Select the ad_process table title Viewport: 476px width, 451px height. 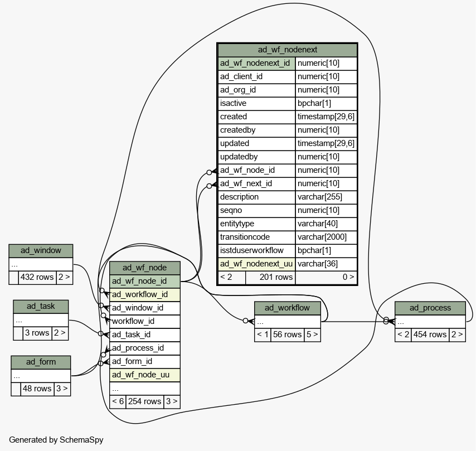[x=430, y=308]
